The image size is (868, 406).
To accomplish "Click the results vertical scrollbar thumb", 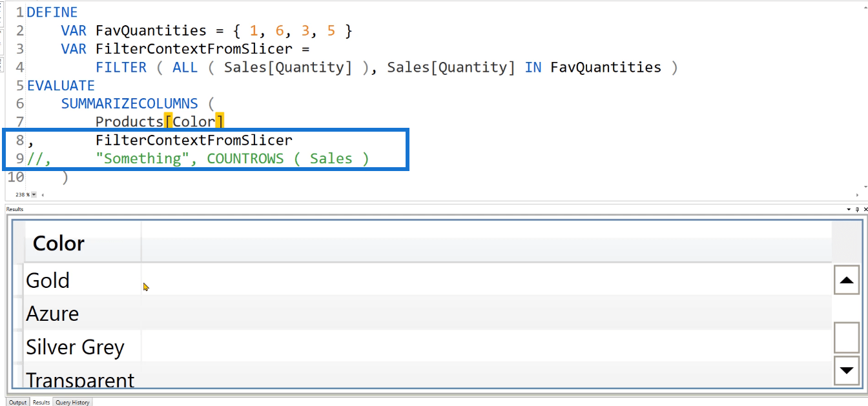I will point(846,336).
